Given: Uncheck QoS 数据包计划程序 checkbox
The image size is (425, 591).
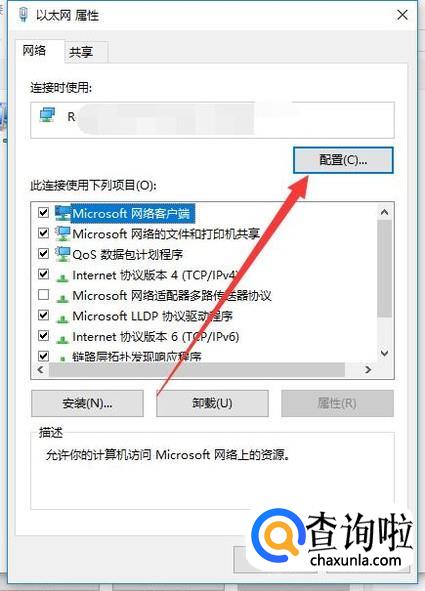Looking at the screenshot, I should click(x=44, y=253).
